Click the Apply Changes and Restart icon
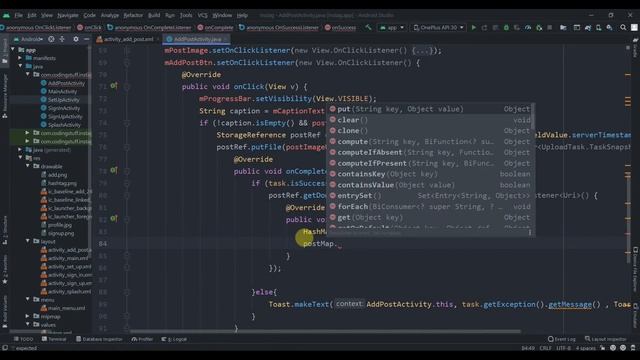640x360 pixels. pyautogui.click(x=484, y=27)
